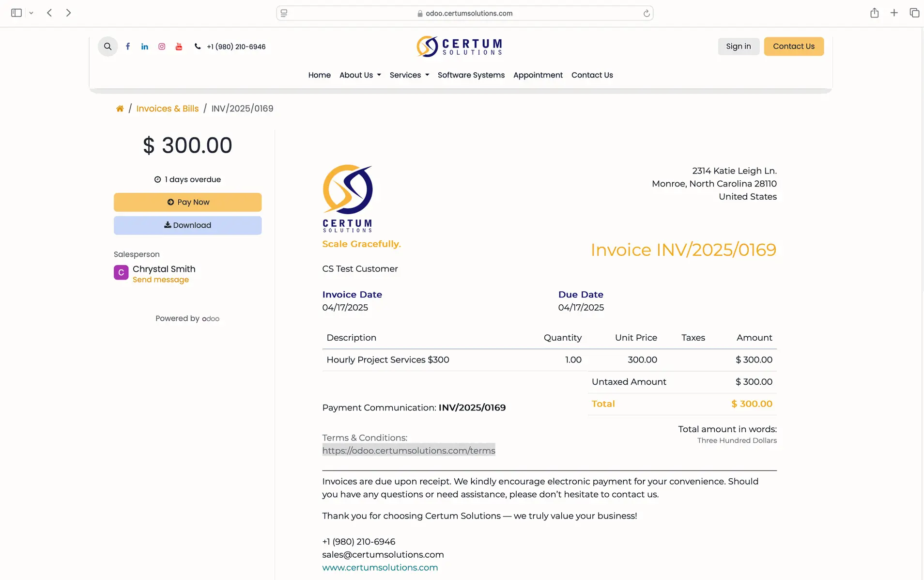Image resolution: width=924 pixels, height=580 pixels.
Task: Open the Instagram social icon
Action: point(162,47)
